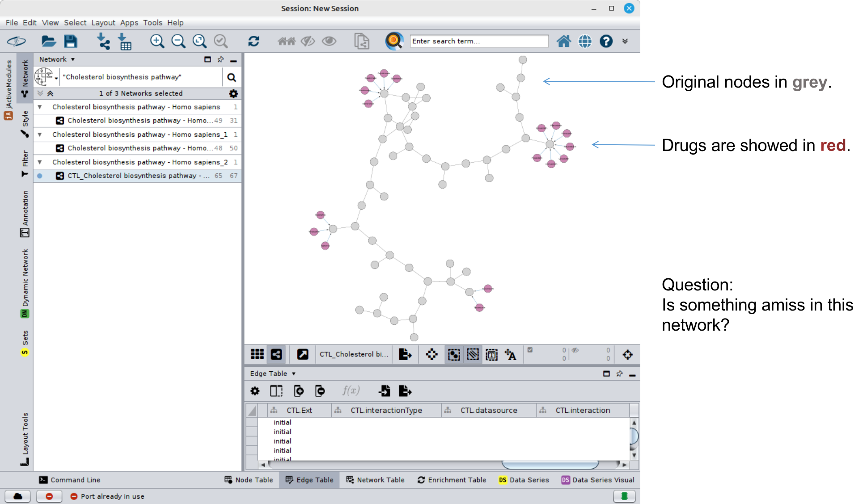The width and height of the screenshot is (867, 504).
Task: Open the Network panel dropdown
Action: click(x=72, y=59)
